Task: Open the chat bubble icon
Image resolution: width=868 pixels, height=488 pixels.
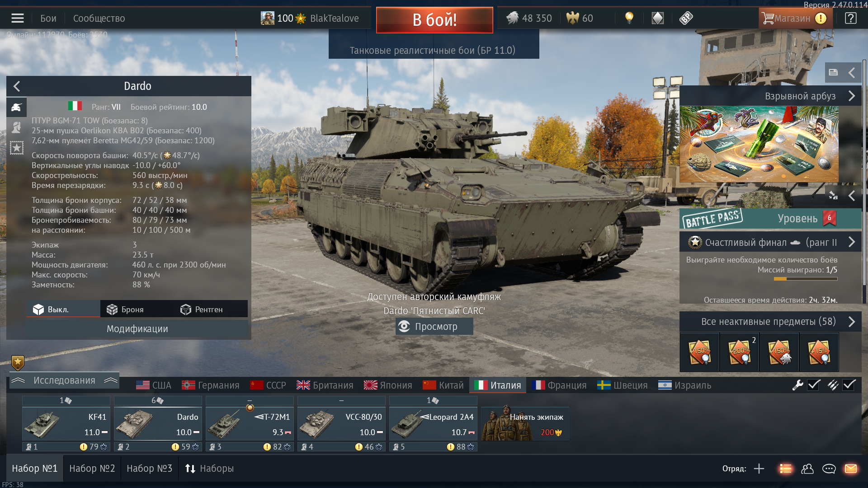Action: 829,469
